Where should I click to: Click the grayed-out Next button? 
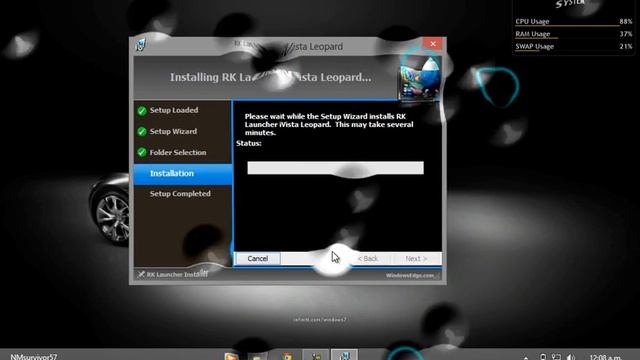tap(416, 258)
